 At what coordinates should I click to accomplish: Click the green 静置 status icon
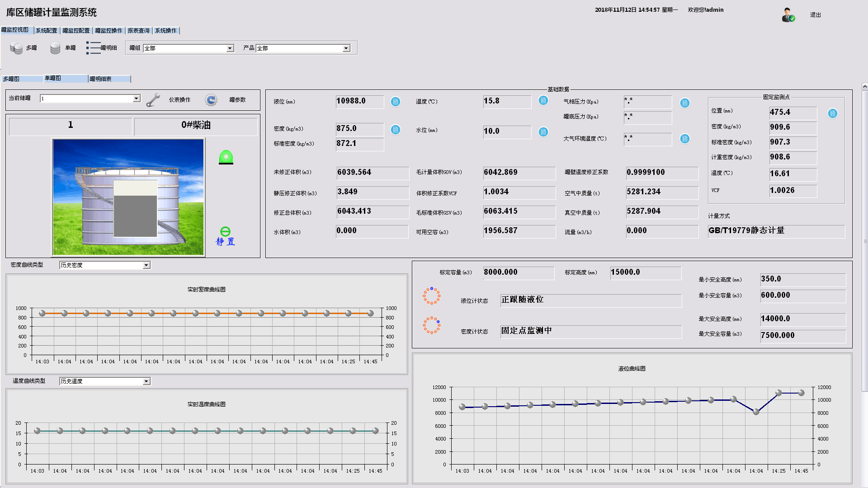point(225,232)
